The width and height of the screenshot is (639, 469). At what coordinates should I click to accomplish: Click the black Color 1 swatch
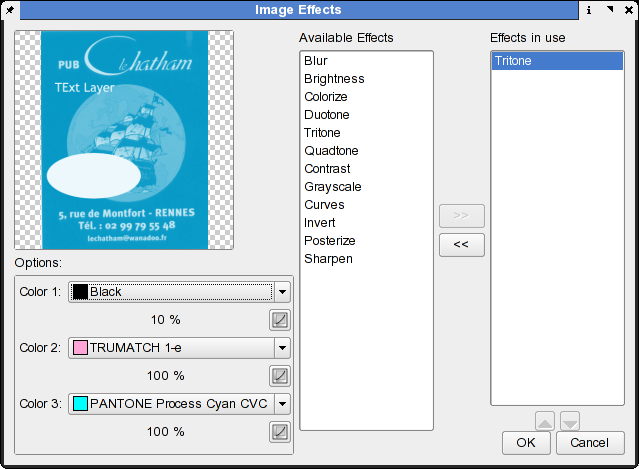[x=80, y=292]
